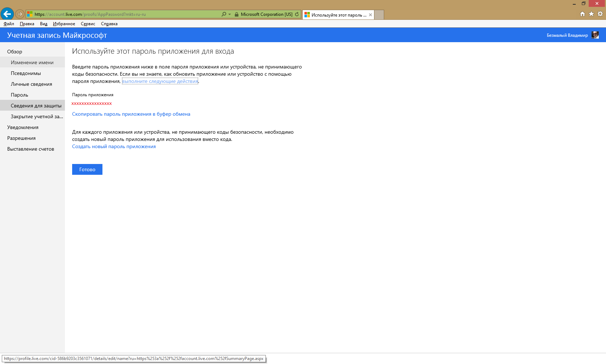Close the current browser tab
The height and width of the screenshot is (364, 606).
tap(370, 15)
